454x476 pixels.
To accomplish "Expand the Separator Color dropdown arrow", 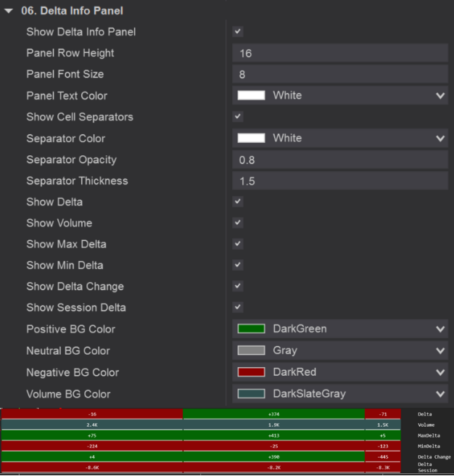I will coord(440,139).
